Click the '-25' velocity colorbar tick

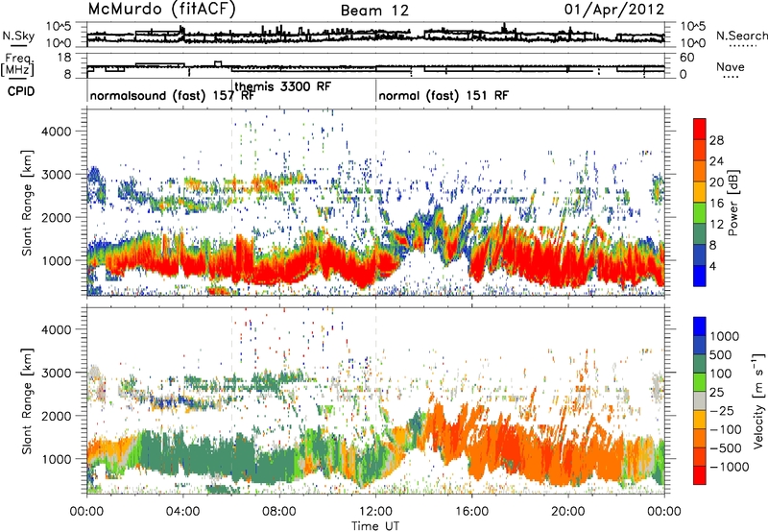[x=722, y=410]
